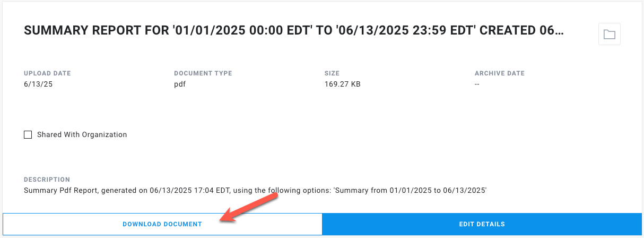Viewport: 644px width, 238px height.
Task: Click the Size field label
Action: click(x=332, y=73)
